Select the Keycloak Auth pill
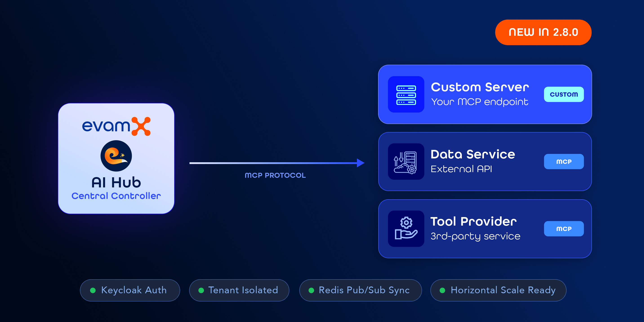 [130, 290]
